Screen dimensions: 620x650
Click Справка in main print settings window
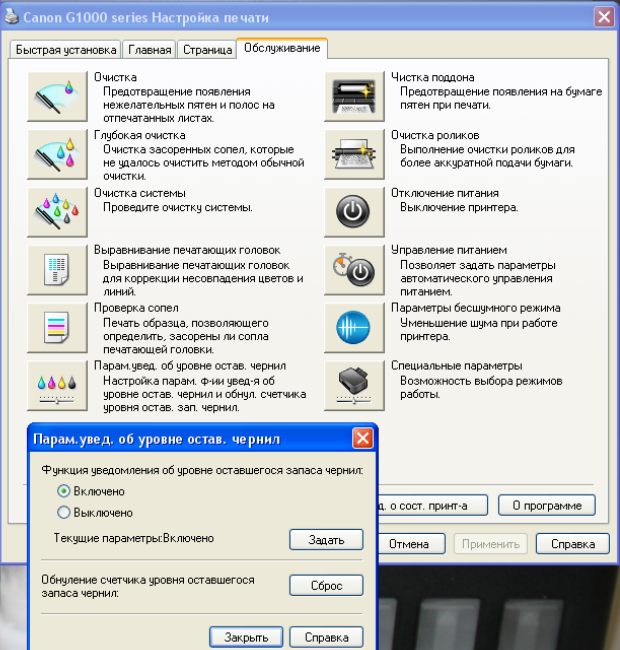click(x=573, y=544)
